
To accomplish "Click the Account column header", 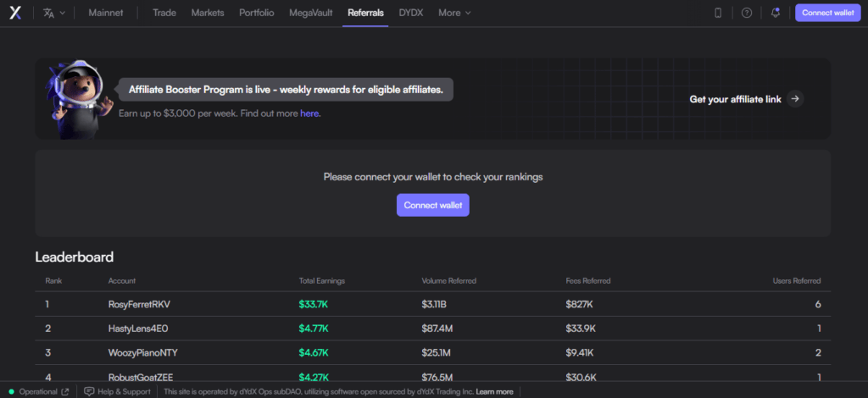I will 122,281.
